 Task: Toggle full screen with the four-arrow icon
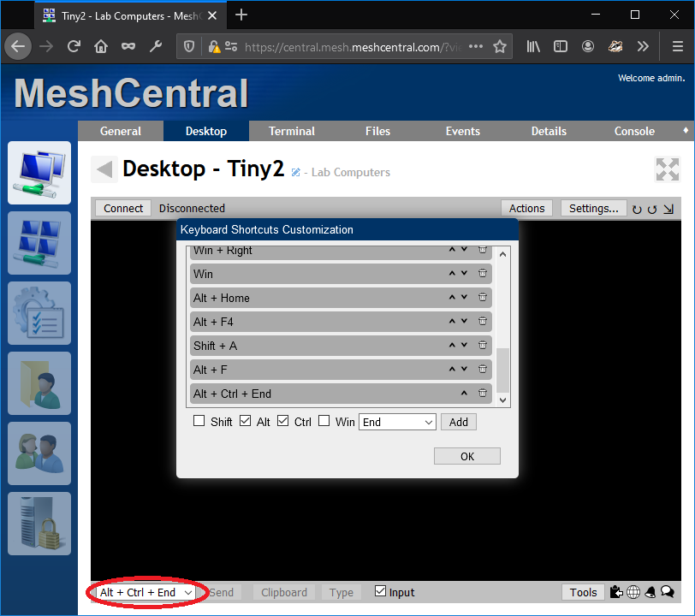668,169
